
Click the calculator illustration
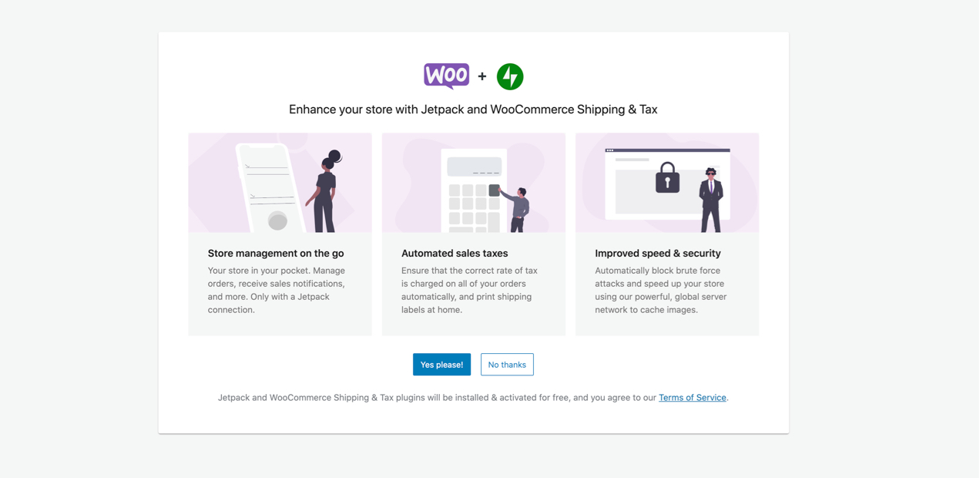(474, 183)
